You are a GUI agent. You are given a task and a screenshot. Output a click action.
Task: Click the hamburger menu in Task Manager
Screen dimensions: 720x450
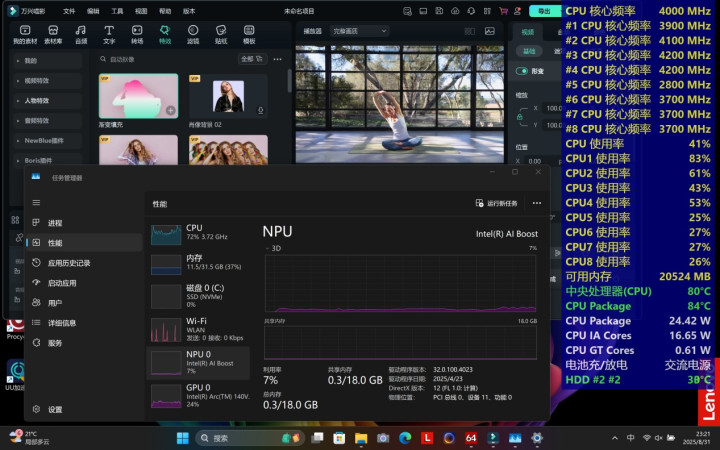[37, 203]
